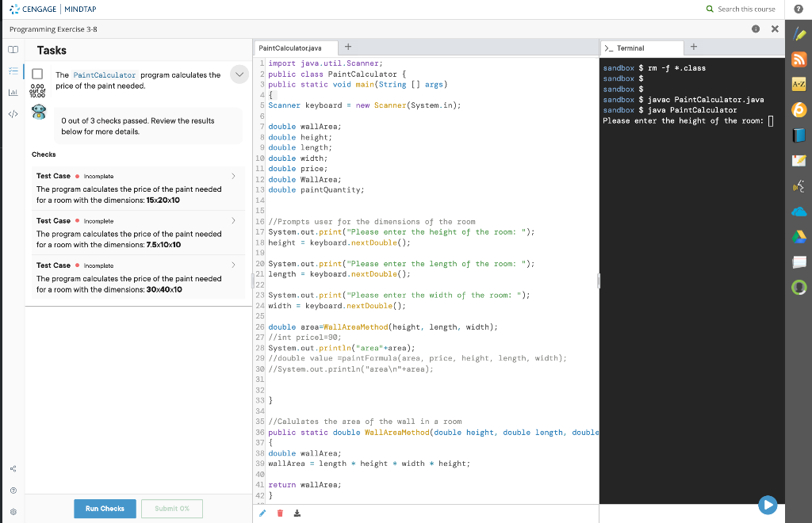Open the A-Z glossary tool
The width and height of the screenshot is (812, 523).
coord(799,85)
